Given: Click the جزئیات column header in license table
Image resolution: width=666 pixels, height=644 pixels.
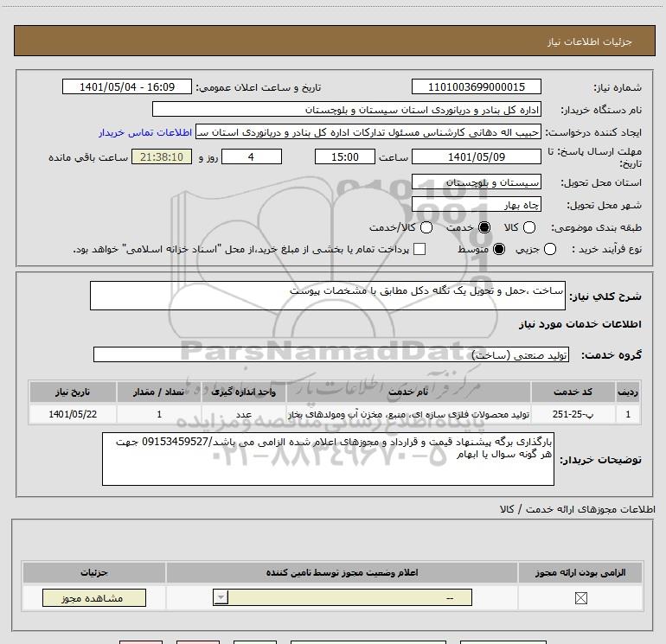Looking at the screenshot, I should (94, 572).
